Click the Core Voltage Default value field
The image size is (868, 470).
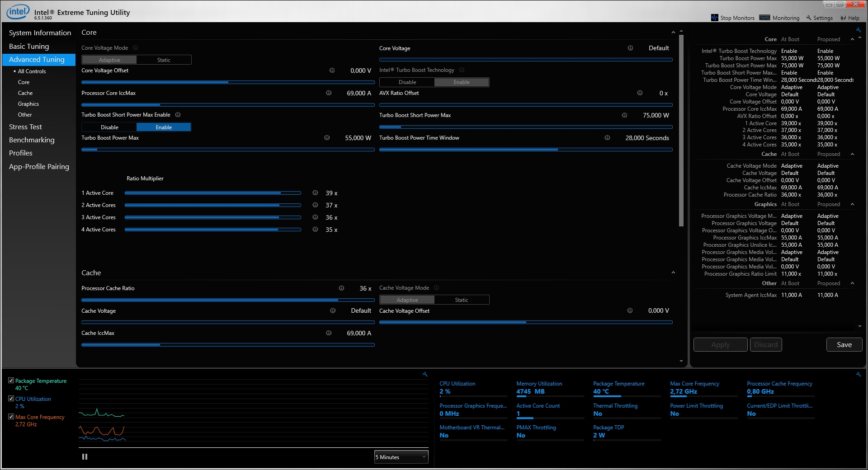659,48
